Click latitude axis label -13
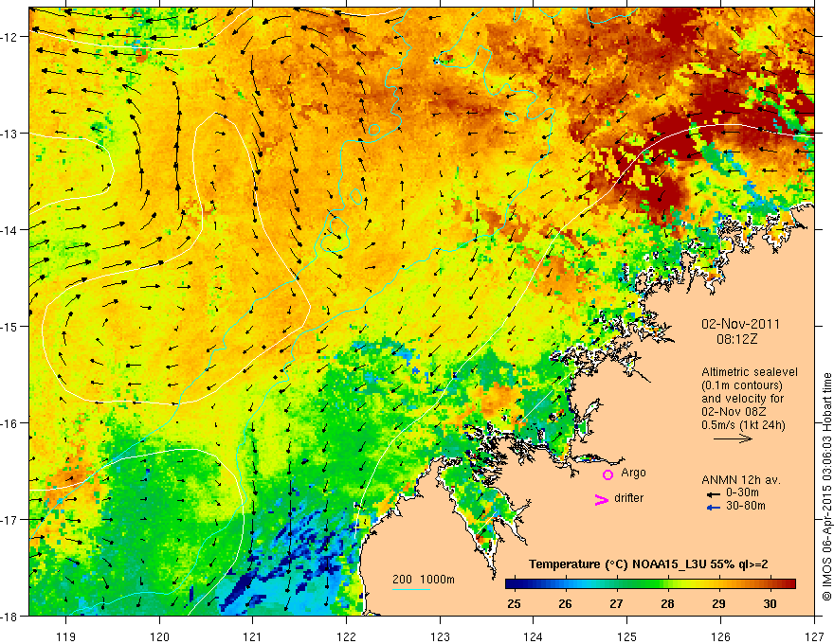The height and width of the screenshot is (644, 834). (x=10, y=134)
